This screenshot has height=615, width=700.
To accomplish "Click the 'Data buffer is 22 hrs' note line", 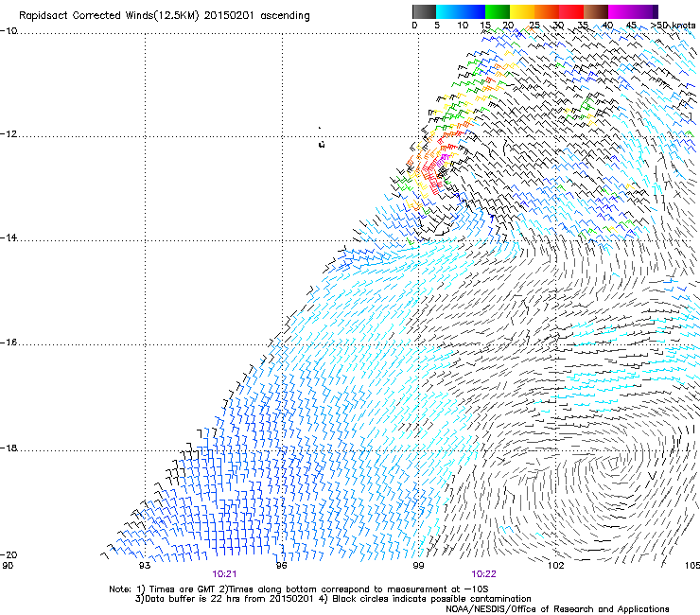I will coord(334,599).
